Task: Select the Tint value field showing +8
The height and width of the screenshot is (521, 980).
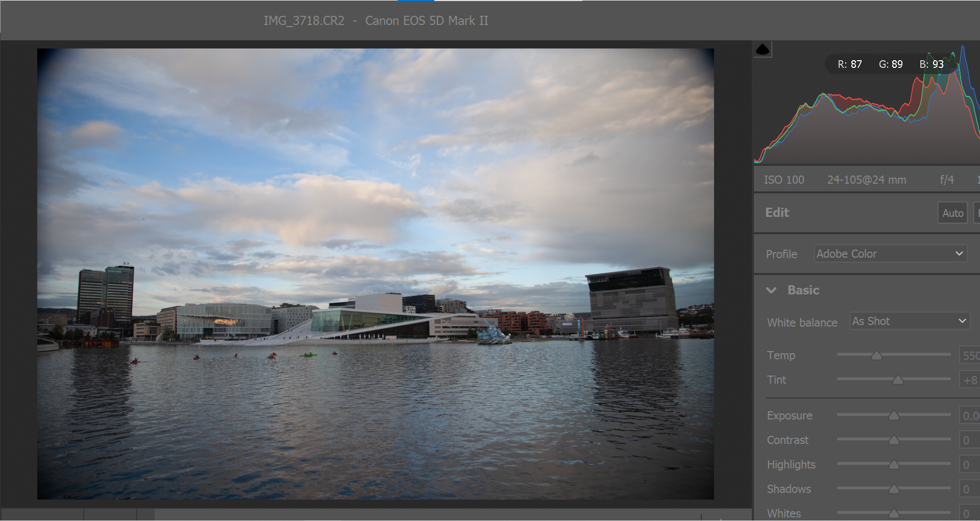Action: (x=970, y=380)
